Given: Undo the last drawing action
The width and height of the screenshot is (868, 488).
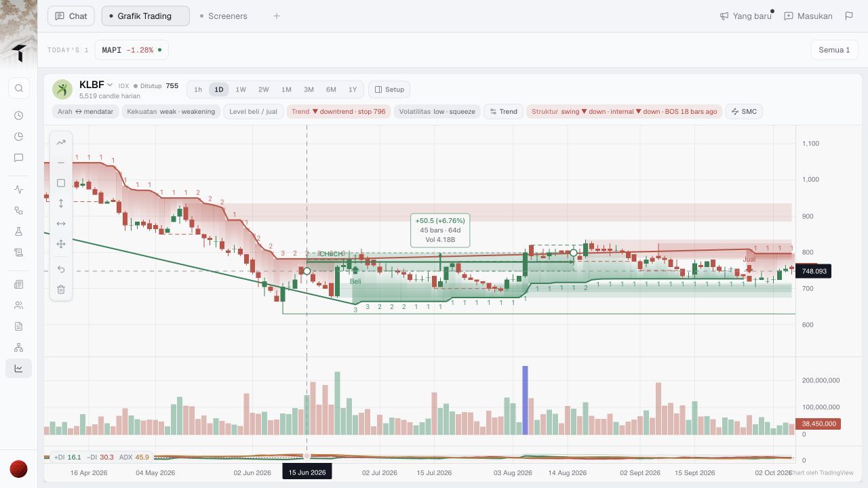Looking at the screenshot, I should [61, 269].
